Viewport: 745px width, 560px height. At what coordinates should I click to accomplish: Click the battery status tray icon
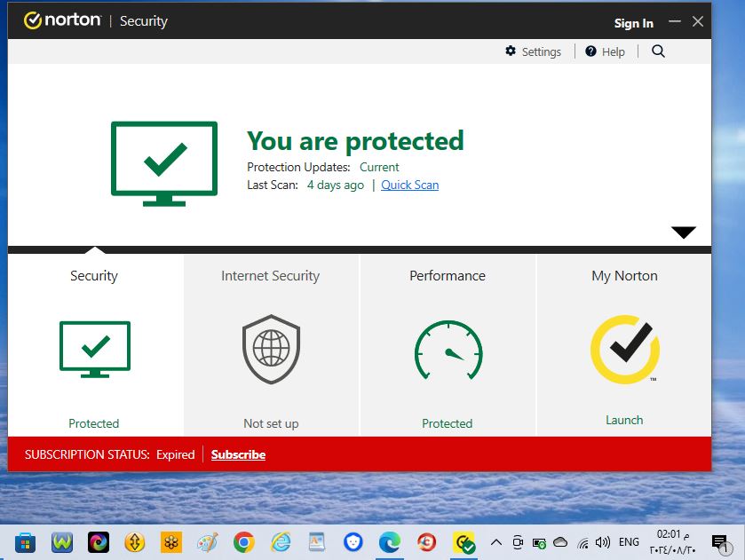(x=539, y=543)
